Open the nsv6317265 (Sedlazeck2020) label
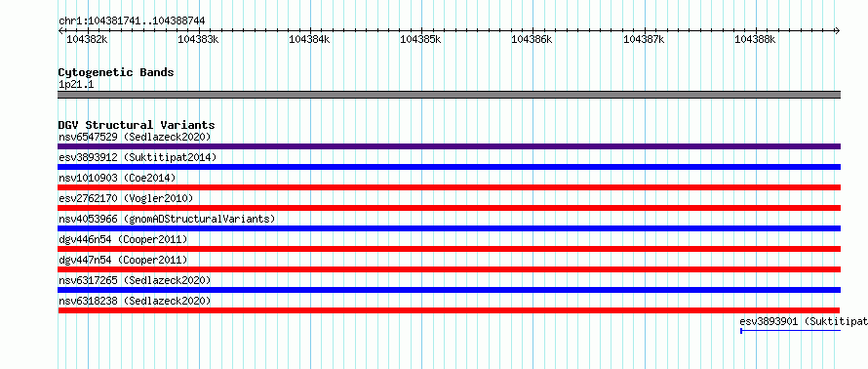 pos(135,280)
